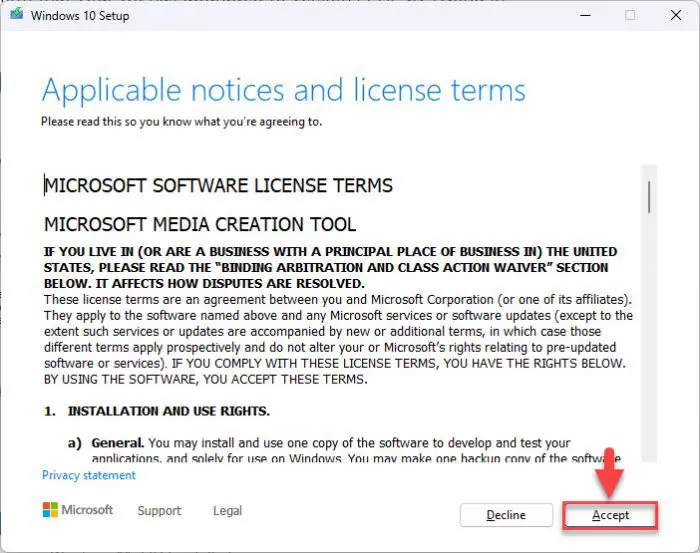Click the Decline button

506,515
